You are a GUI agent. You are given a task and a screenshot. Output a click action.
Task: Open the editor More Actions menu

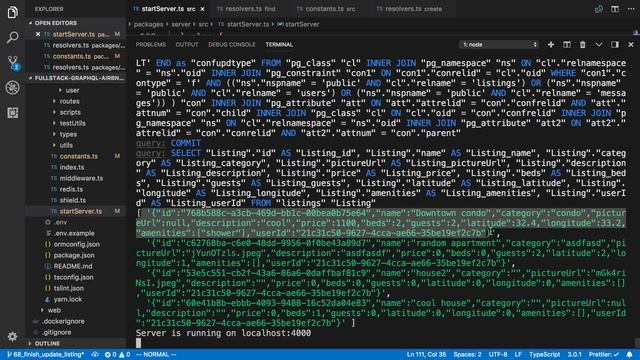pyautogui.click(x=631, y=9)
